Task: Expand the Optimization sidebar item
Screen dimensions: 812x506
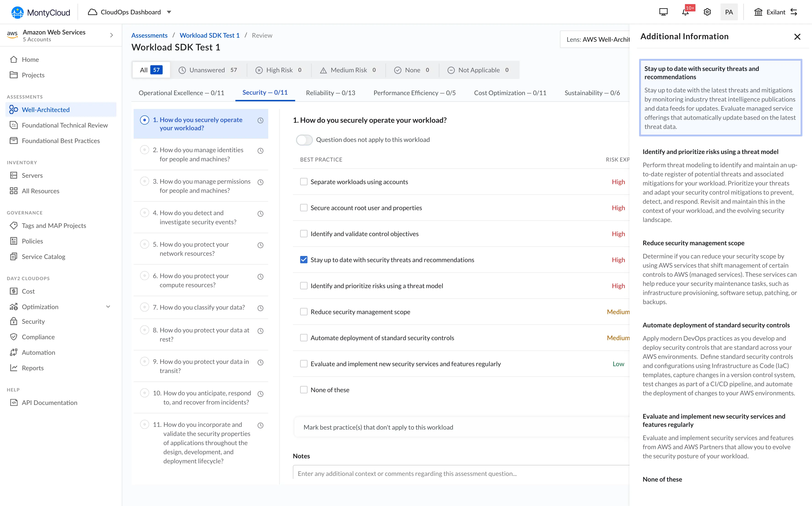Action: tap(108, 307)
